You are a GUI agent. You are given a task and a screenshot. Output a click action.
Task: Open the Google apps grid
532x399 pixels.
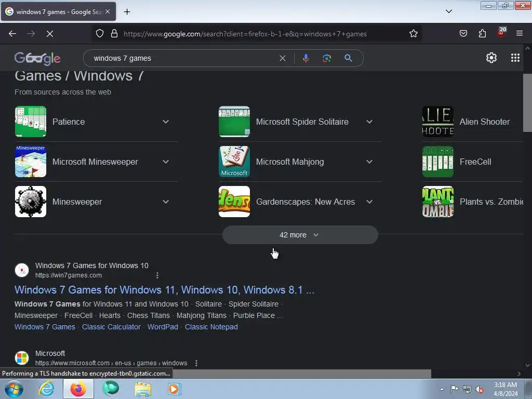[515, 58]
